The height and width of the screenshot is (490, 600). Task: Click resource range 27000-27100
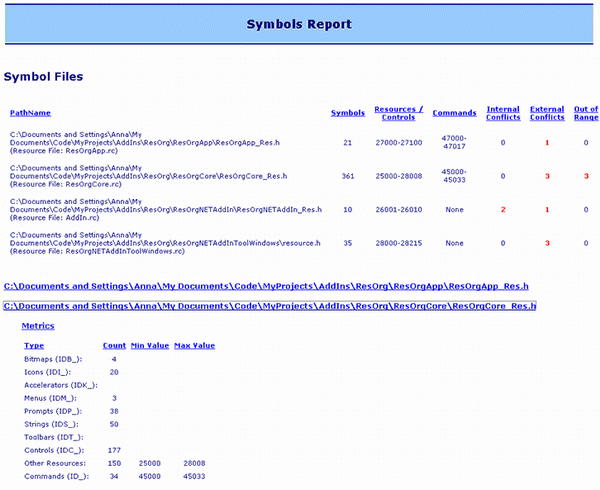click(398, 143)
